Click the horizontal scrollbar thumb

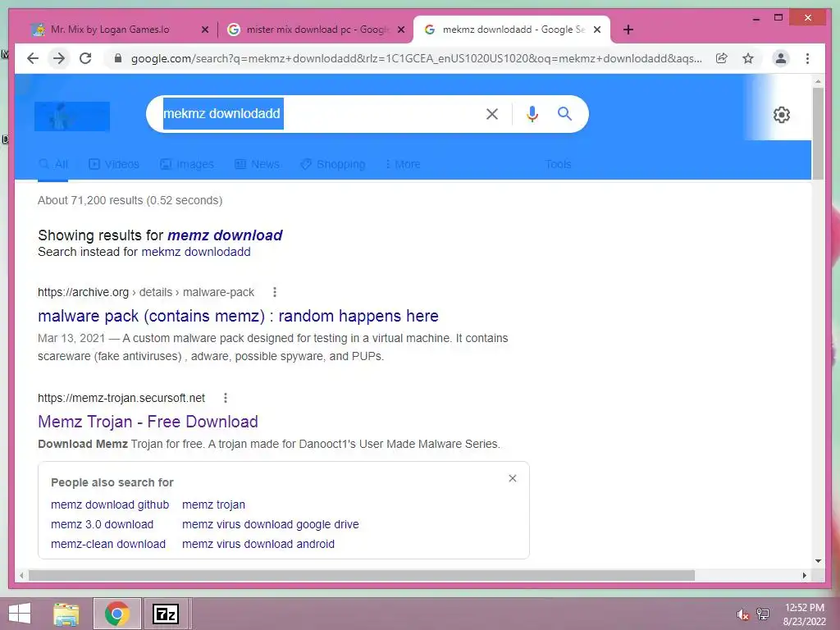[x=362, y=575]
